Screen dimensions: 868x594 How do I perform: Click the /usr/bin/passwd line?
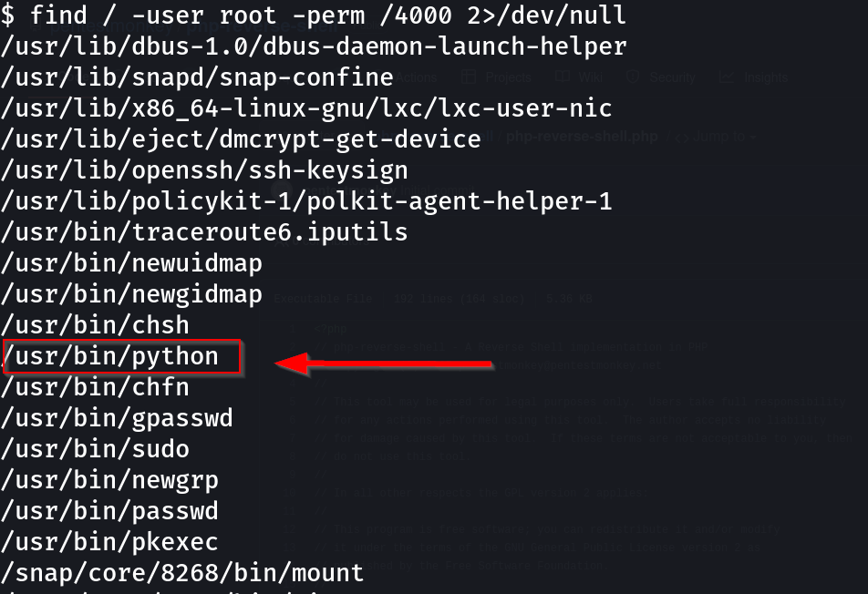pos(110,511)
